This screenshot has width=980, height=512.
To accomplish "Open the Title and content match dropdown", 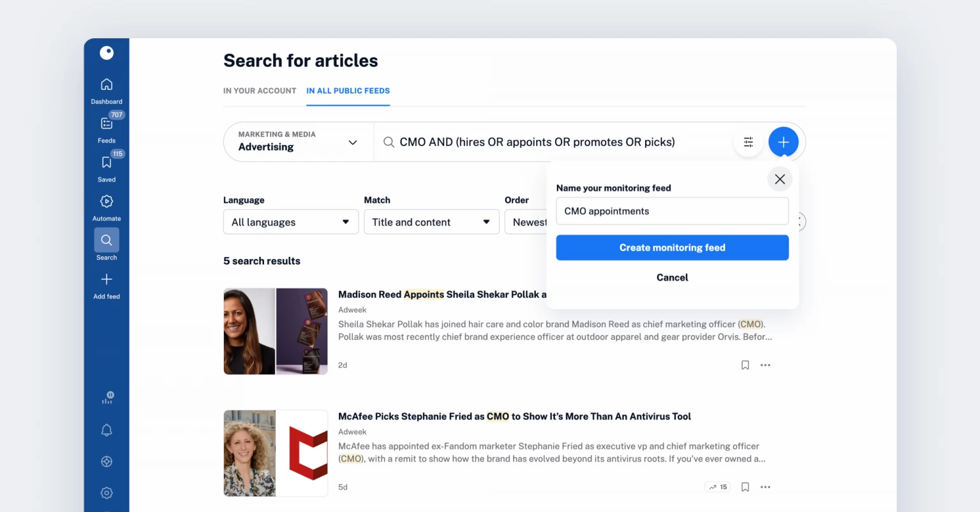I will coord(431,222).
